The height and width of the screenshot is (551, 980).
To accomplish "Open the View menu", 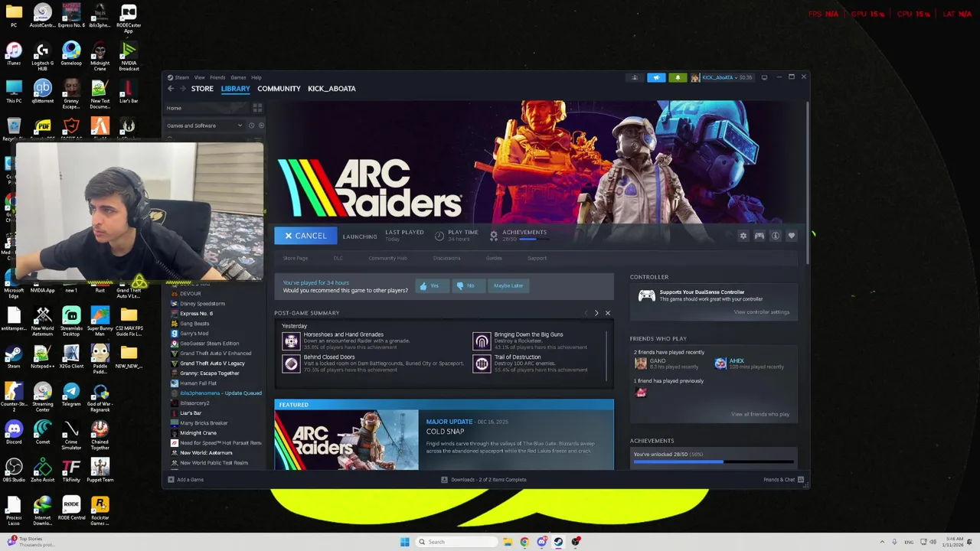I will (x=199, y=77).
